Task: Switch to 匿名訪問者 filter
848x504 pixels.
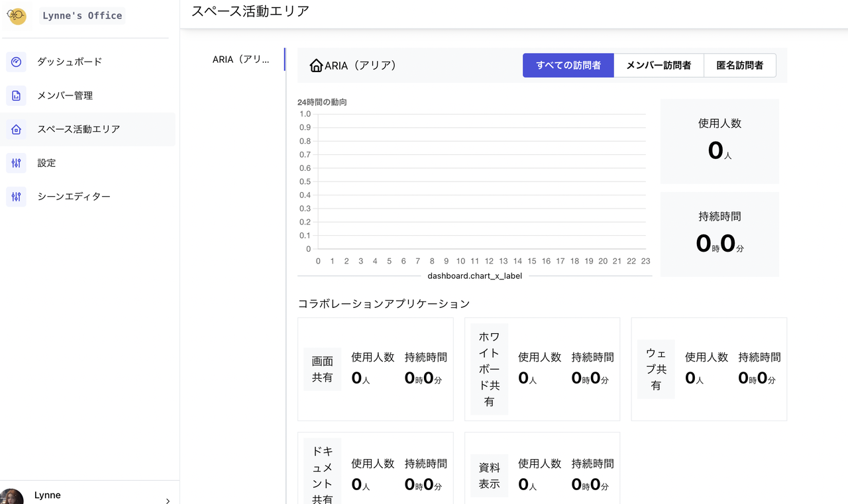Action: pyautogui.click(x=739, y=66)
